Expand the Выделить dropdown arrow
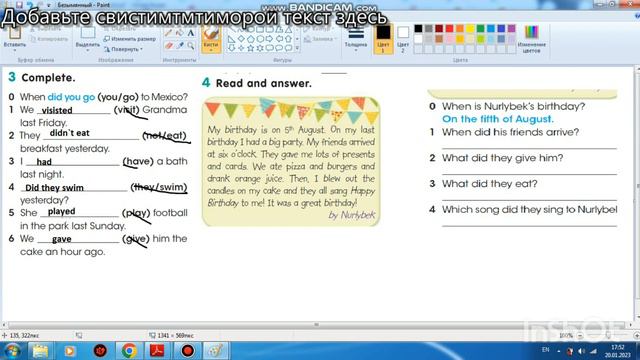Viewport: 640px width, 360px height. [x=88, y=50]
